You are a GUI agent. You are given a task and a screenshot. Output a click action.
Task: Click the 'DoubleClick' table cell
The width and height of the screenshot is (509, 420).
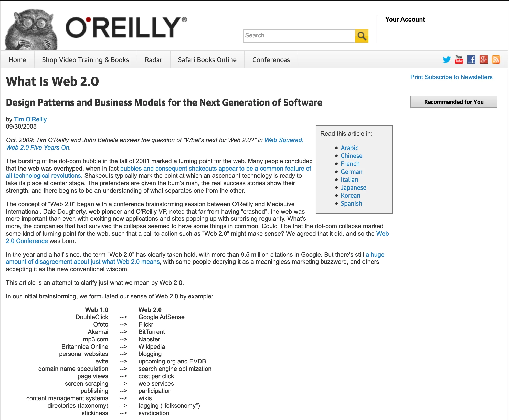coord(92,317)
